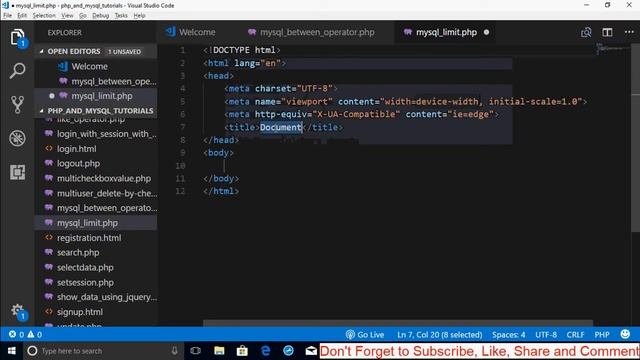
Task: Change file encoding UTF-8
Action: point(546,335)
